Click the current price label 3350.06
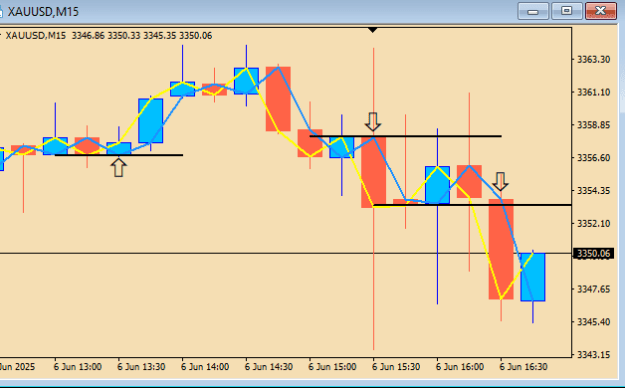625x388 pixels. point(594,254)
